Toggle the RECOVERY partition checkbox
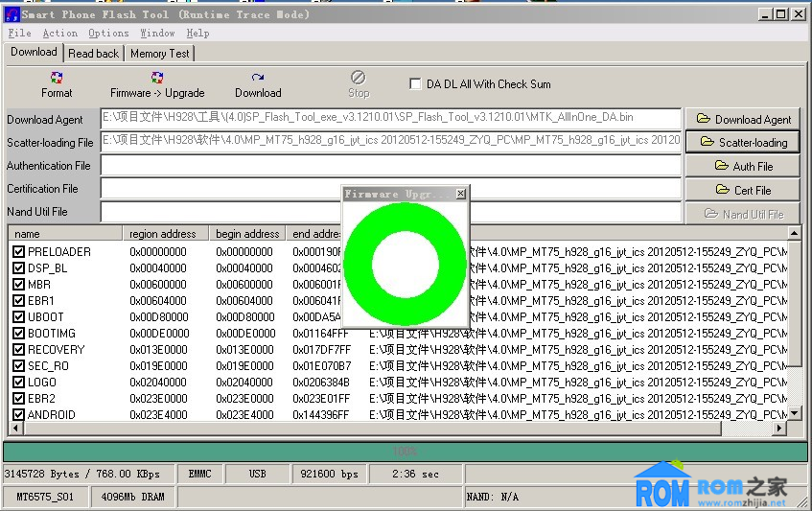Image resolution: width=812 pixels, height=511 pixels. point(19,350)
